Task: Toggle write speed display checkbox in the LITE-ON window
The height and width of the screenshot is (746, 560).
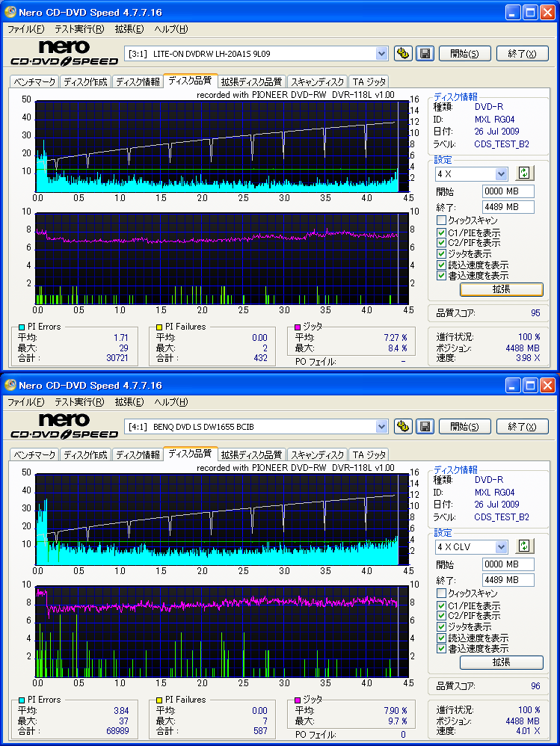Action: pyautogui.click(x=441, y=276)
